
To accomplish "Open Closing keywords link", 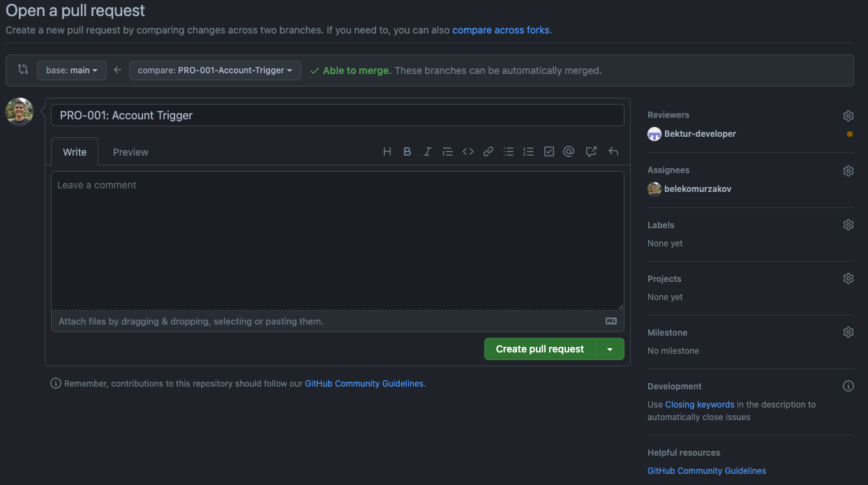I will tap(700, 405).
